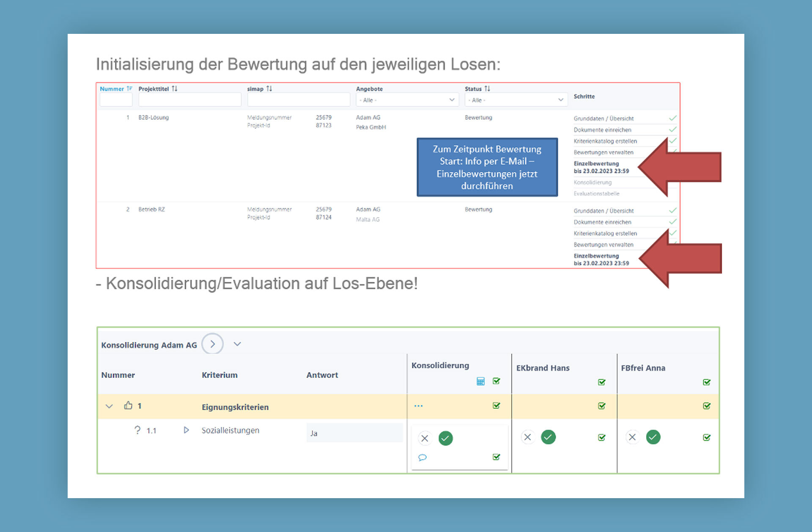This screenshot has width=812, height=532.
Task: Click the simap filter input field
Action: (299, 100)
